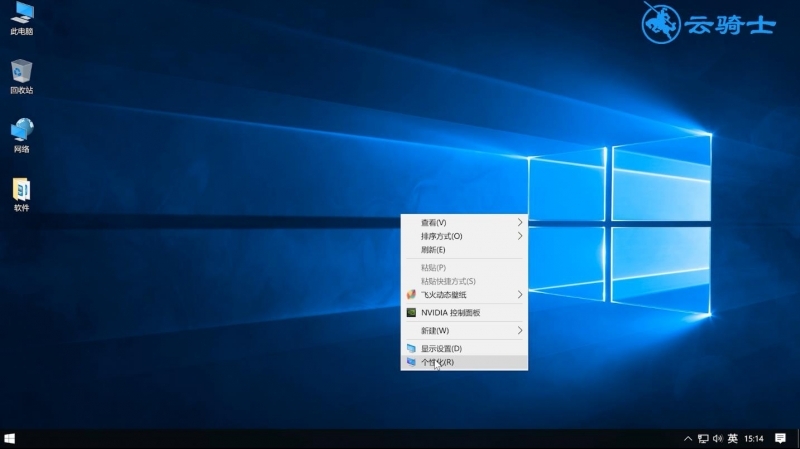Screen dimensions: 800x449
Task: Open the clock showing 15:14
Action: click(754, 438)
